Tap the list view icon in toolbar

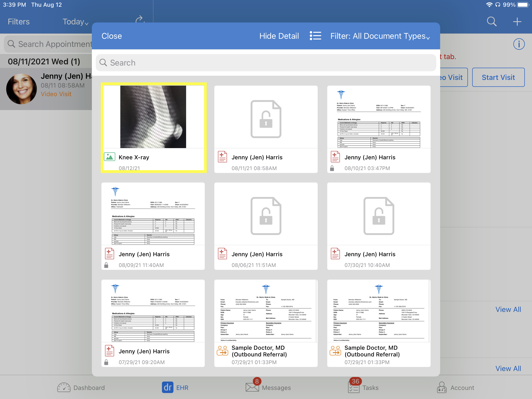click(x=315, y=36)
